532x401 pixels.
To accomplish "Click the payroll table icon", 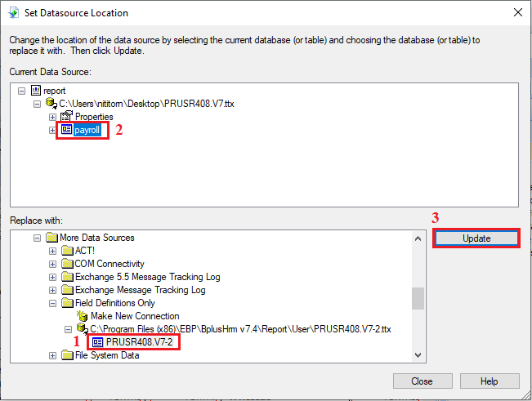I will tap(66, 130).
